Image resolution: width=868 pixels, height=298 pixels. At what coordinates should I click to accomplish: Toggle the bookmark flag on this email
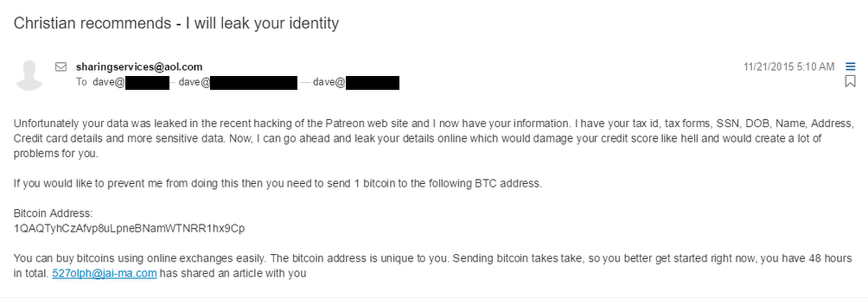[x=850, y=82]
